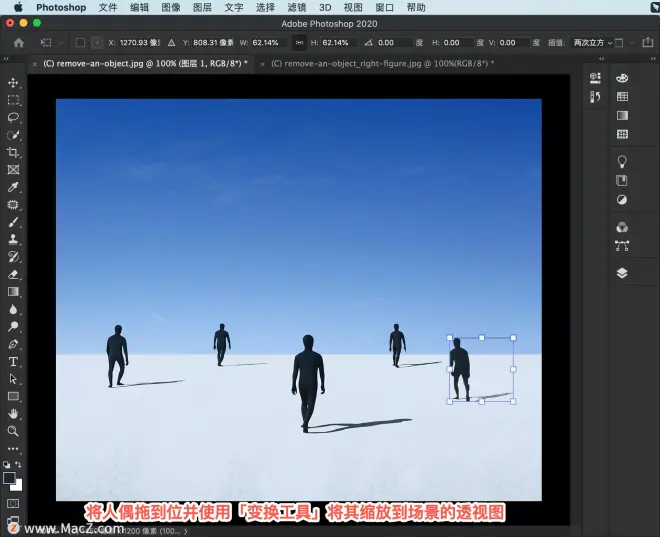Open the interpolation dropdown 两次立方
Viewport: 660px width, 537px height.
592,43
